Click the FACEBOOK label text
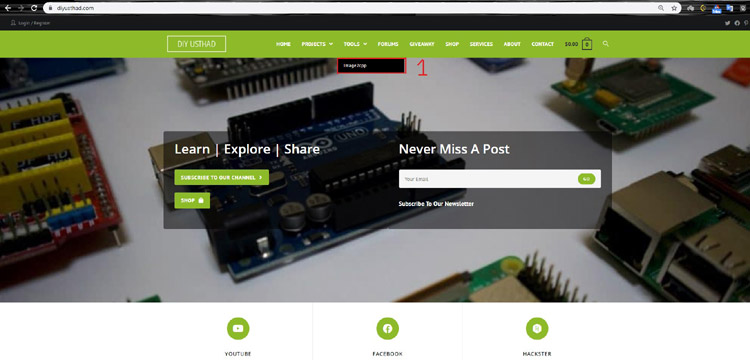 [x=387, y=354]
